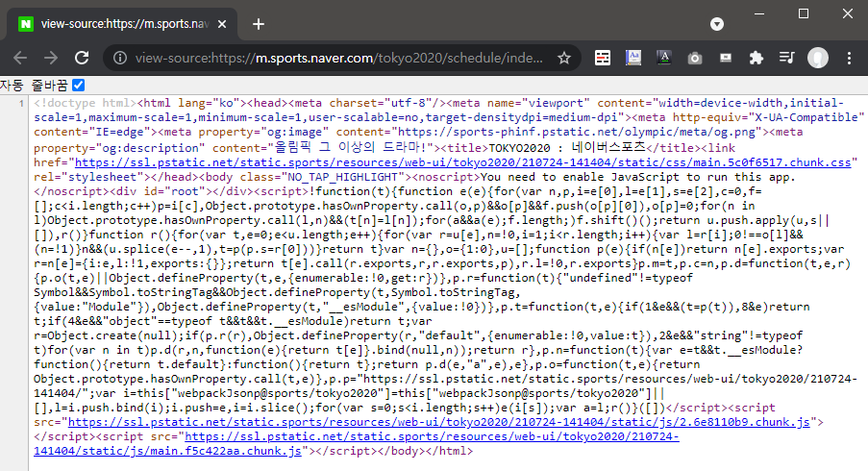Open the camera screenshot extension
Viewport: 868px width, 471px height.
click(694, 58)
